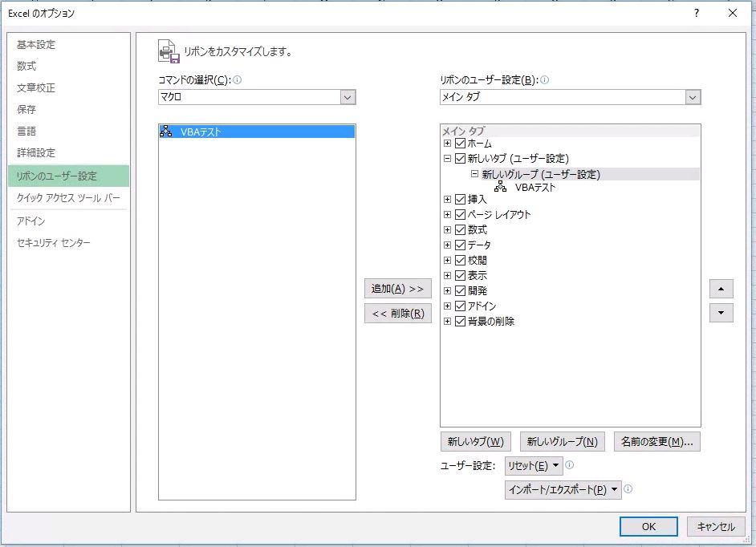756x547 pixels.
Task: Click the << 削除(R) button
Action: pos(398,314)
